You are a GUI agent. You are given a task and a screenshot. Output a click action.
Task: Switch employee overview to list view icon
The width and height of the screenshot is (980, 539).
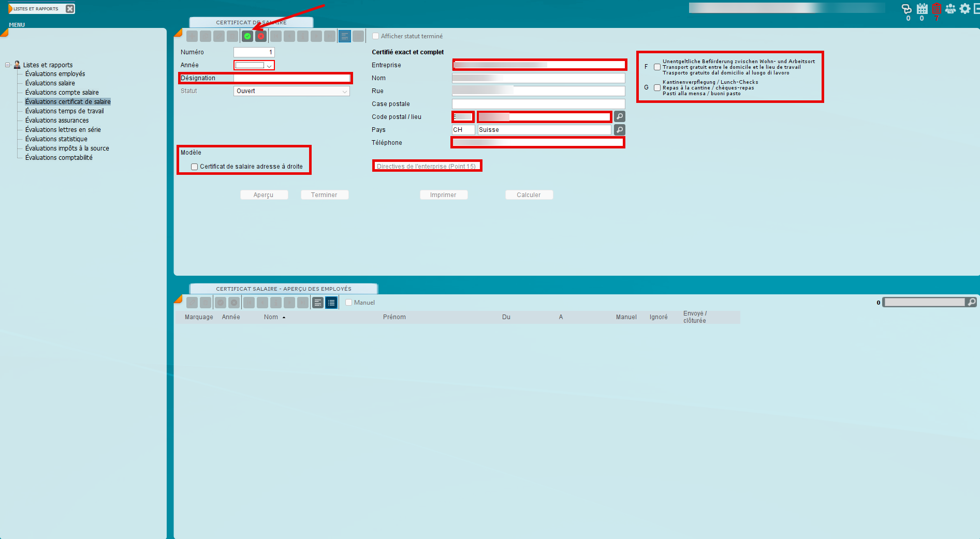point(332,303)
